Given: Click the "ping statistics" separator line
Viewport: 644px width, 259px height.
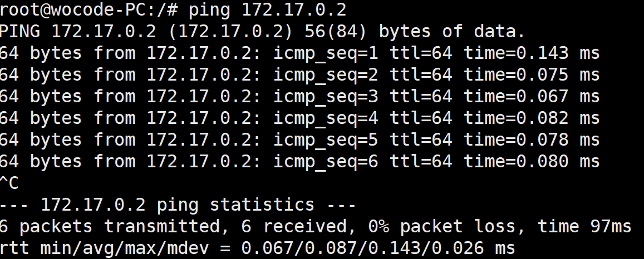Looking at the screenshot, I should pyautogui.click(x=178, y=205).
